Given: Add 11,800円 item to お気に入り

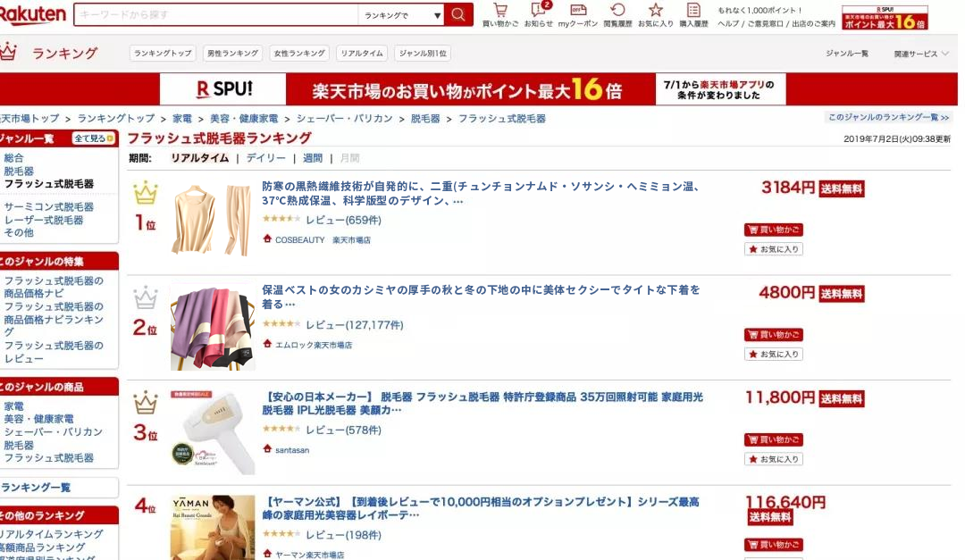Looking at the screenshot, I should pos(774,459).
